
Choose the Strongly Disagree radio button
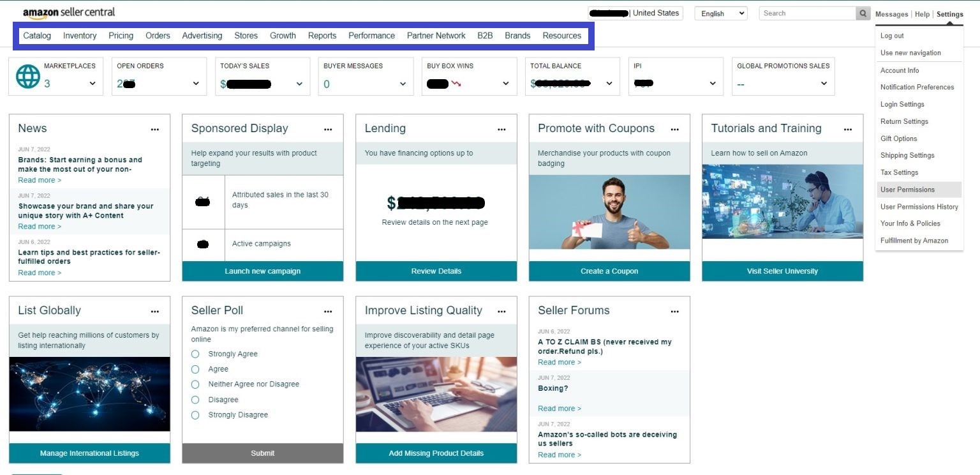coord(195,415)
